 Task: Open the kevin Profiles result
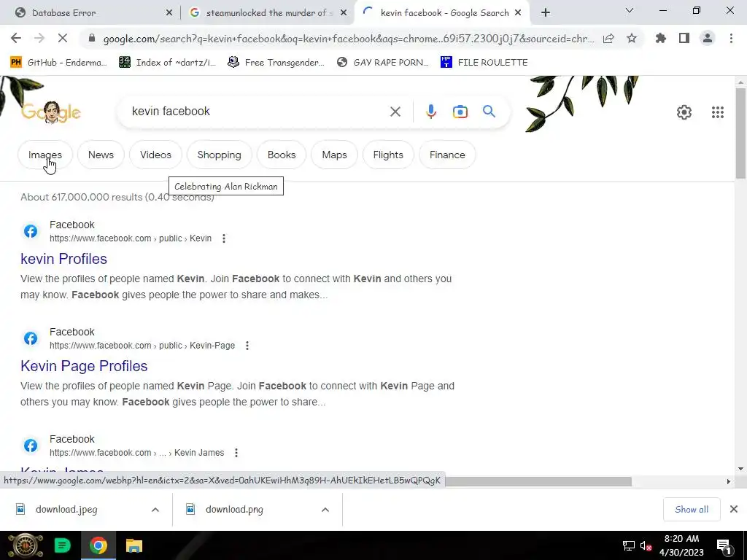point(64,259)
